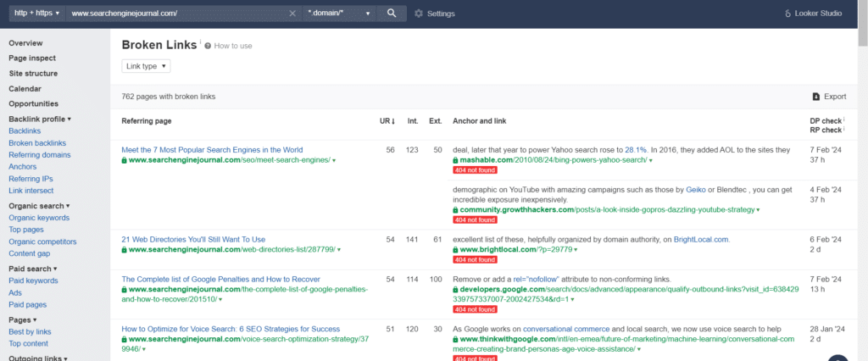The image size is (868, 361).
Task: Open the Link type filter dropdown
Action: (146, 66)
